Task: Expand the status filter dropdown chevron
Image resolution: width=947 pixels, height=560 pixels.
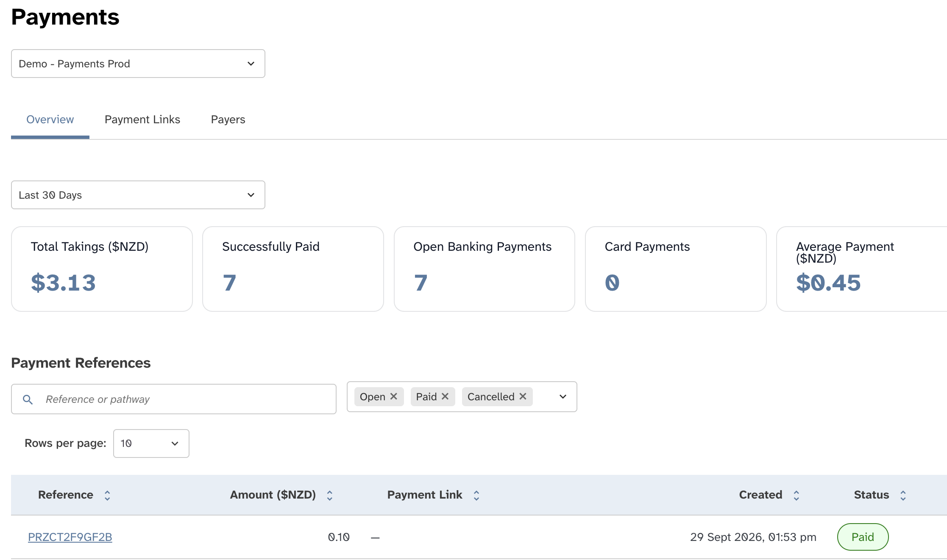Action: [x=563, y=397]
